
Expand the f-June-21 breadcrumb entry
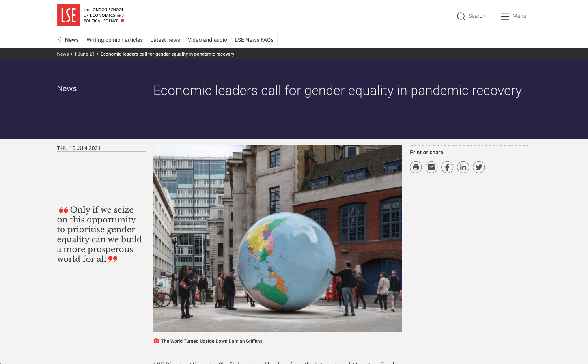(x=85, y=54)
